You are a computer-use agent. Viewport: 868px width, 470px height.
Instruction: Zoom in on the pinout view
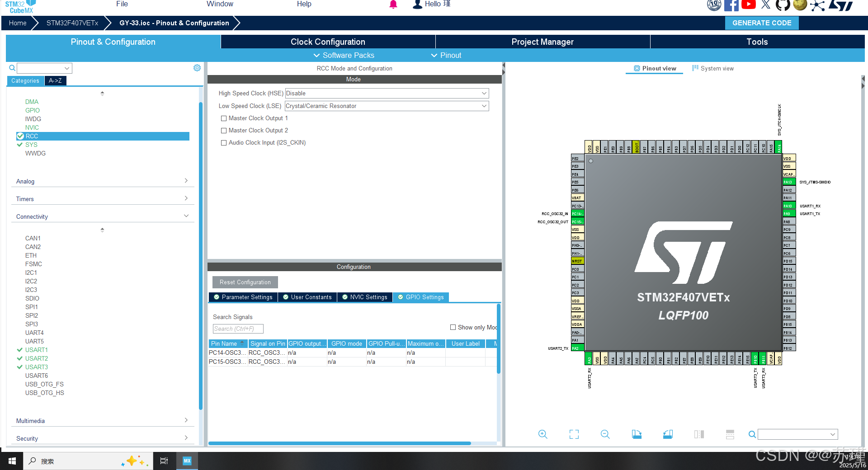(542, 434)
